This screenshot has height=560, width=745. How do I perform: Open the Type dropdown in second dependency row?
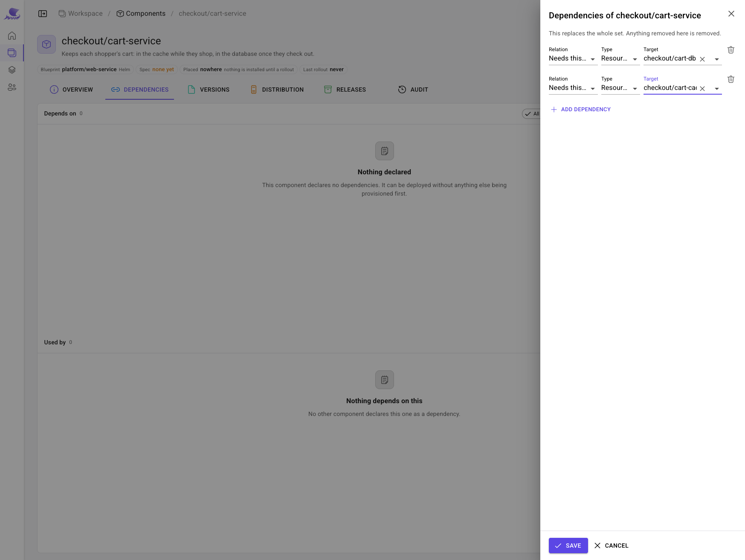620,88
